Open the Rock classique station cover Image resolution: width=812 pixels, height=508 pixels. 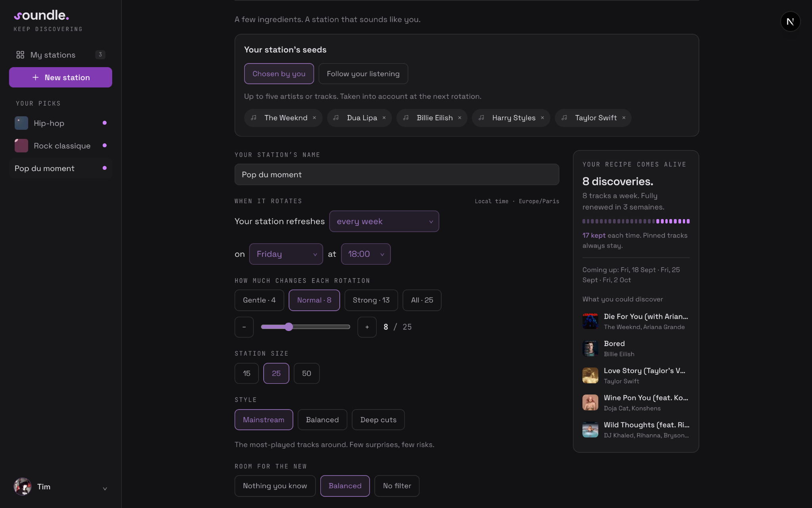tap(21, 146)
